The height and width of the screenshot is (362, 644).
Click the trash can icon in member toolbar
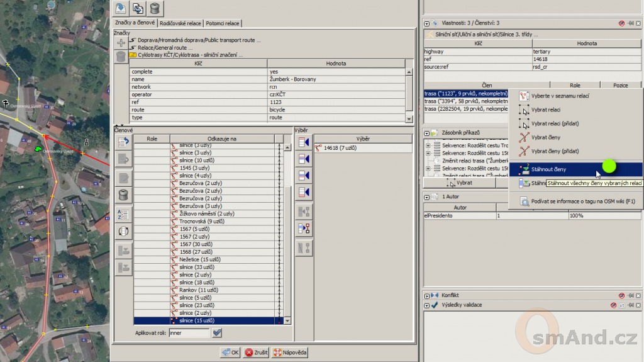click(x=123, y=195)
